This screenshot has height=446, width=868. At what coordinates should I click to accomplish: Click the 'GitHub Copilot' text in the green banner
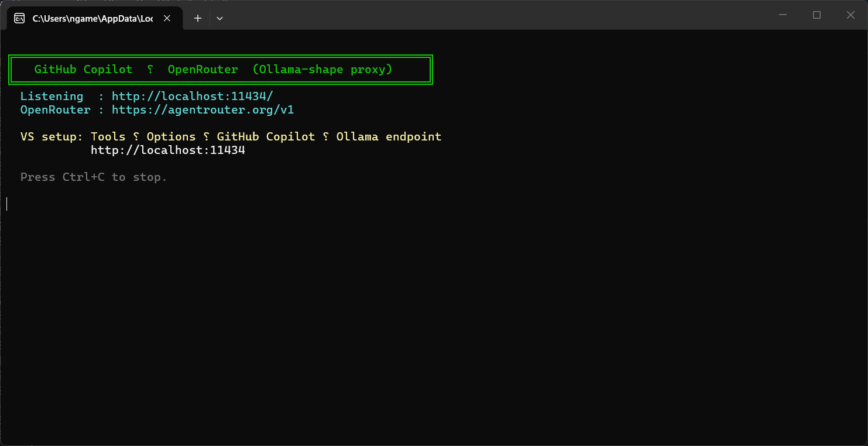pyautogui.click(x=84, y=69)
